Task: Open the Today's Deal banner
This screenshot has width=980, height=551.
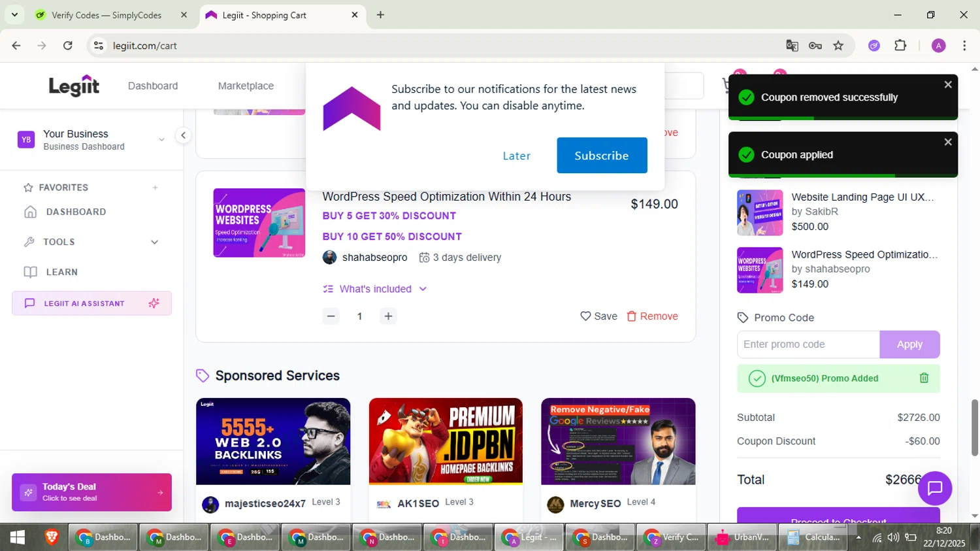Action: click(x=91, y=492)
